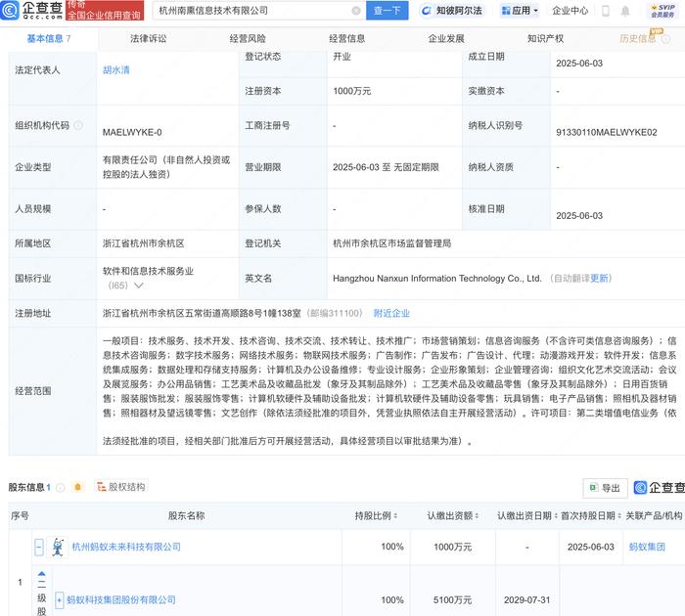The image size is (685, 616).
Task: Clear the search box with the X icon
Action: coord(356,11)
